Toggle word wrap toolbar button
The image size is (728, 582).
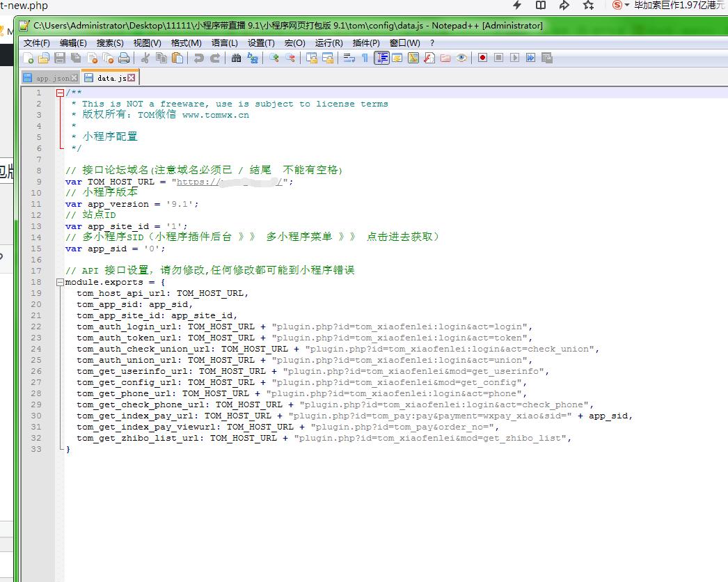349,58
